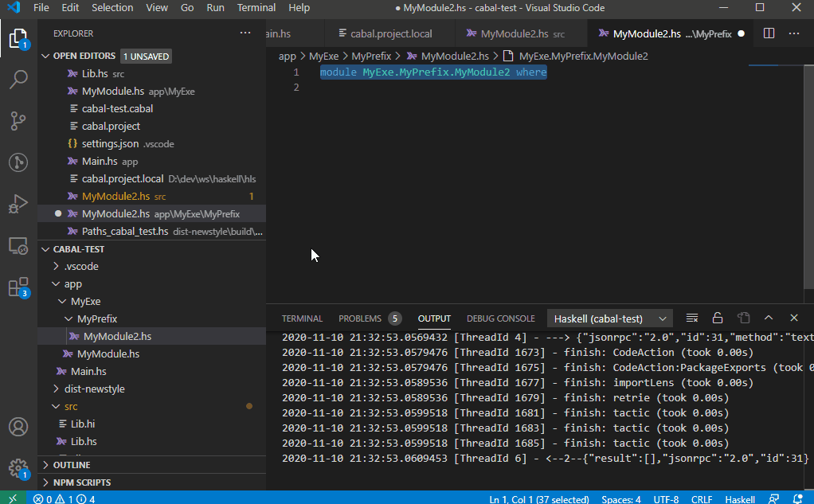Open the Manage gear menu

coord(18,469)
